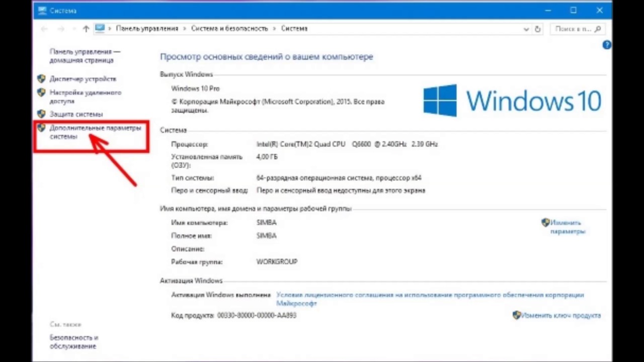
Task: Go forward using the Forward arrow
Action: (x=61, y=29)
